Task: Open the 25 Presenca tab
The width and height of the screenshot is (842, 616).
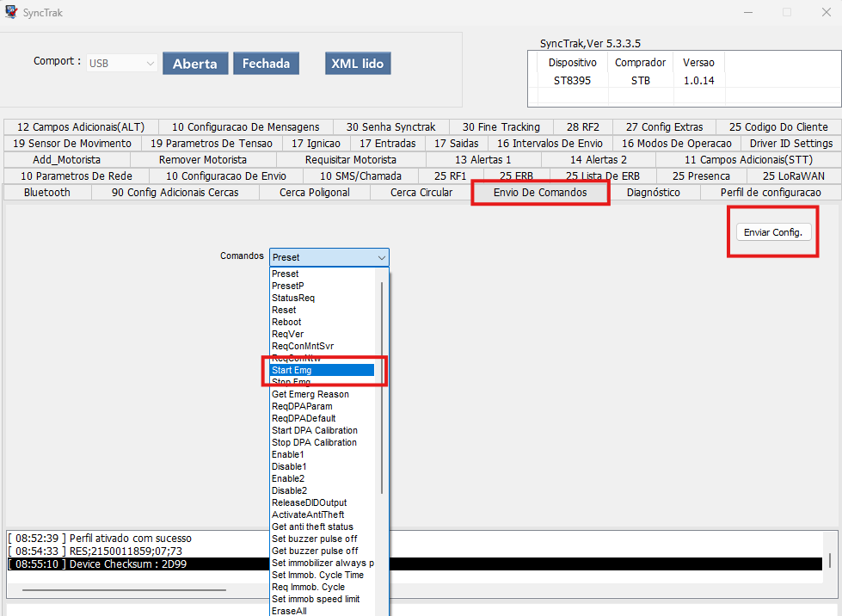Action: 701,176
